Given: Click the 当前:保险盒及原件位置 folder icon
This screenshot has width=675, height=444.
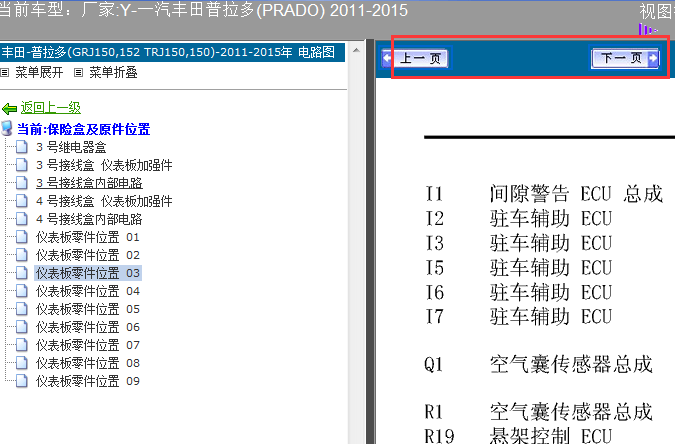Looking at the screenshot, I should pyautogui.click(x=7, y=128).
